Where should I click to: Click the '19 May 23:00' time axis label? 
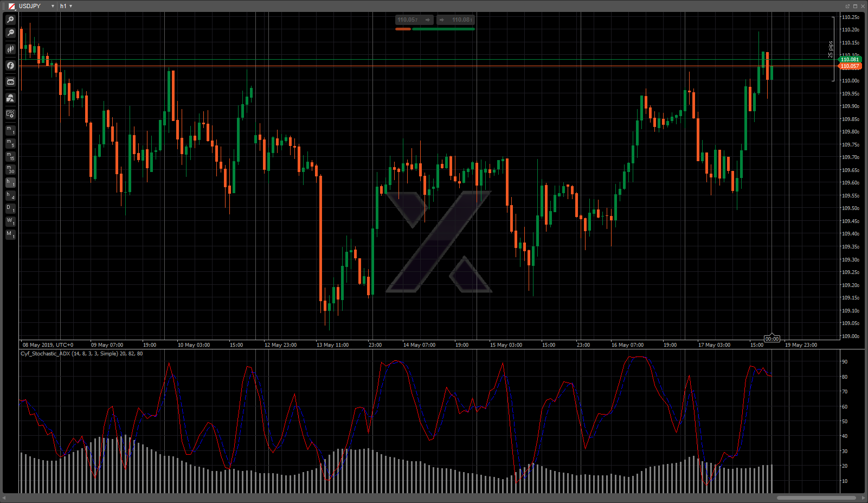801,345
